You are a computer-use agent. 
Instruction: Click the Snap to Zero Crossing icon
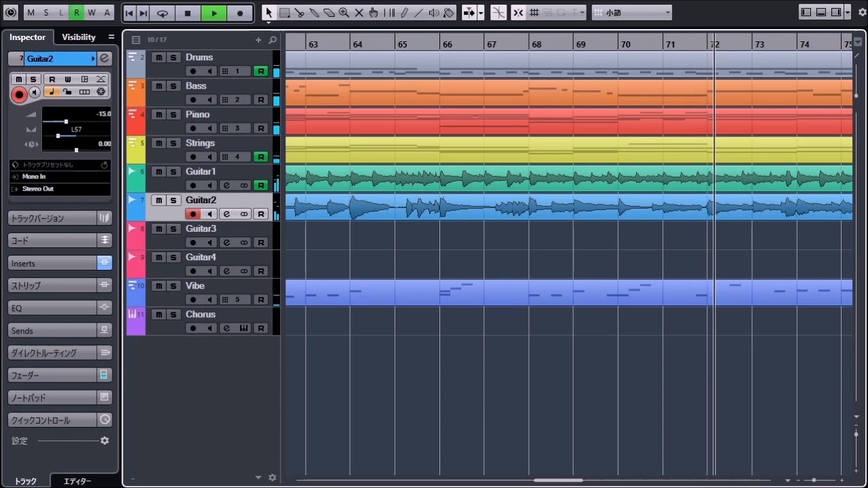pyautogui.click(x=498, y=13)
